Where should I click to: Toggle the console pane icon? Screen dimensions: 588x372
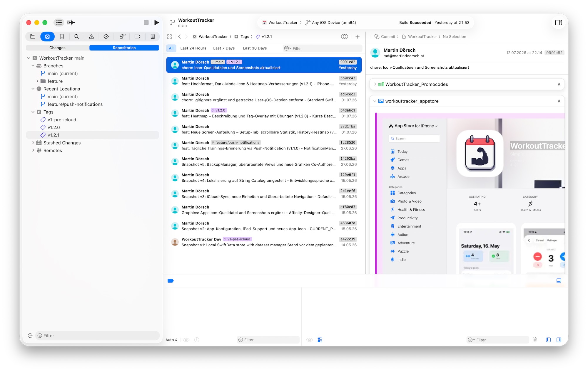coord(559,340)
